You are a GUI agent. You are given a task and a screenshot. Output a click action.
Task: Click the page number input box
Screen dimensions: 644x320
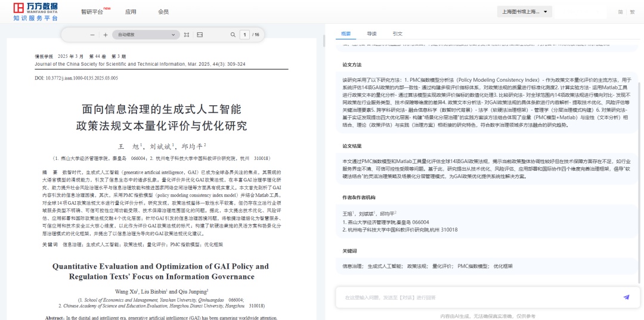coord(244,35)
